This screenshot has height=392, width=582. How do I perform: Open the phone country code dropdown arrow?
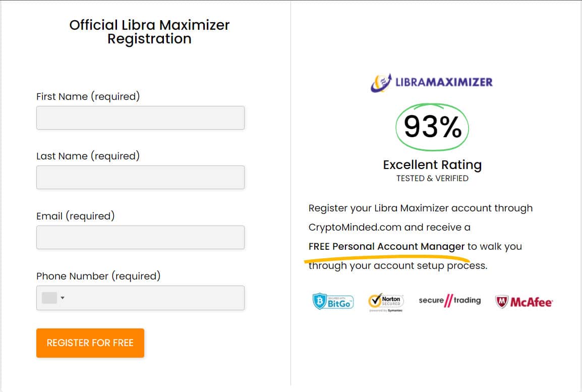point(63,298)
